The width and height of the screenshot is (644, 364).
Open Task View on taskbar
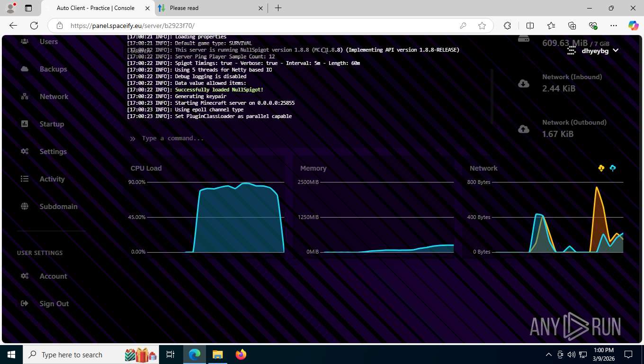[170, 355]
